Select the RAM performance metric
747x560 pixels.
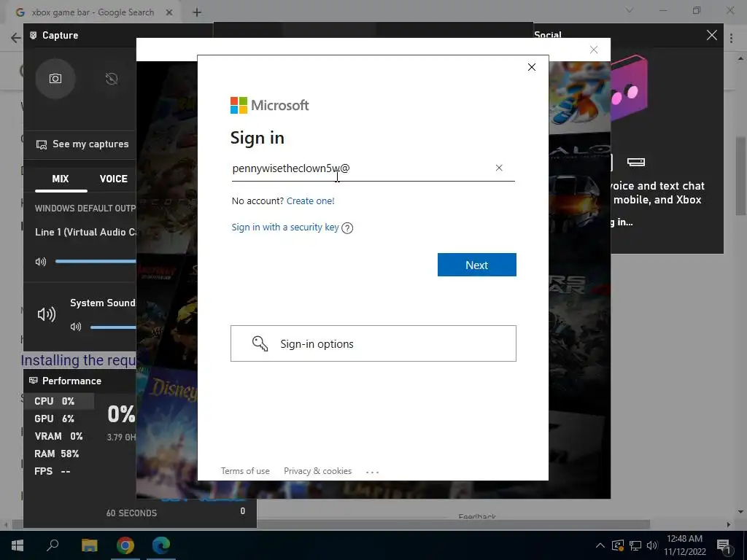coord(57,454)
